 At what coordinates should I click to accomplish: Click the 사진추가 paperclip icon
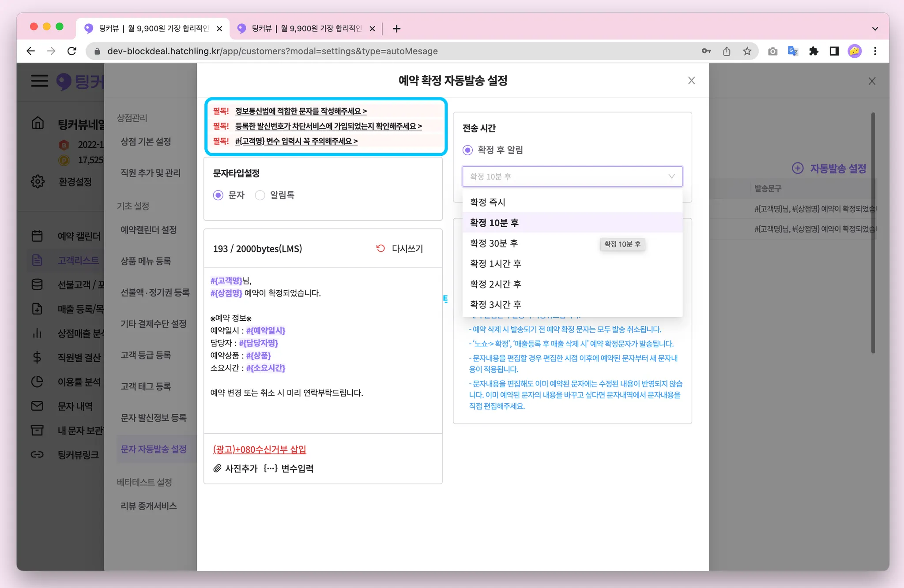[x=217, y=468]
